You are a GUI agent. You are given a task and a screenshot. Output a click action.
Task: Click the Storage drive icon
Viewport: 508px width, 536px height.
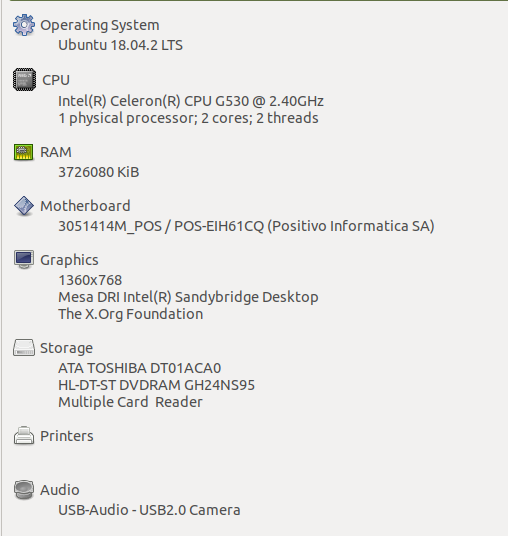pyautogui.click(x=24, y=348)
